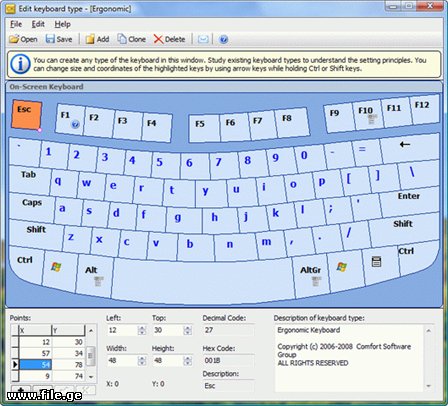Adjust the Width spinner arrows
Viewport: 448px width, 406px height.
(142, 361)
